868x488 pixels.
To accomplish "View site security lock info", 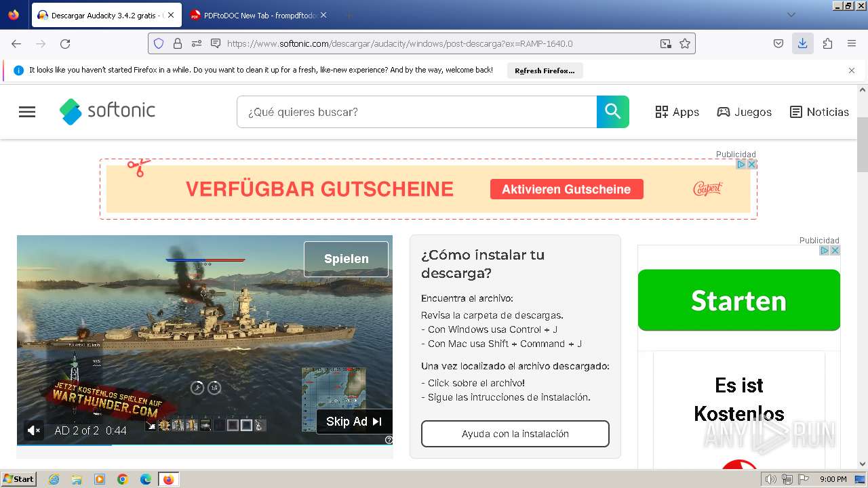I will tap(178, 43).
